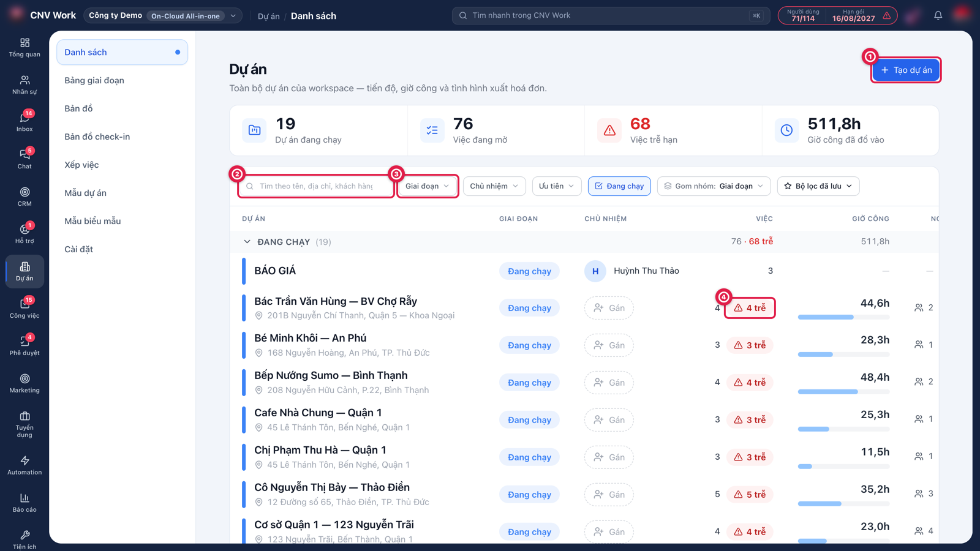This screenshot has height=551, width=980.
Task: Click the hours progress bar for Bếp Nướng Sumo
Action: (x=843, y=392)
